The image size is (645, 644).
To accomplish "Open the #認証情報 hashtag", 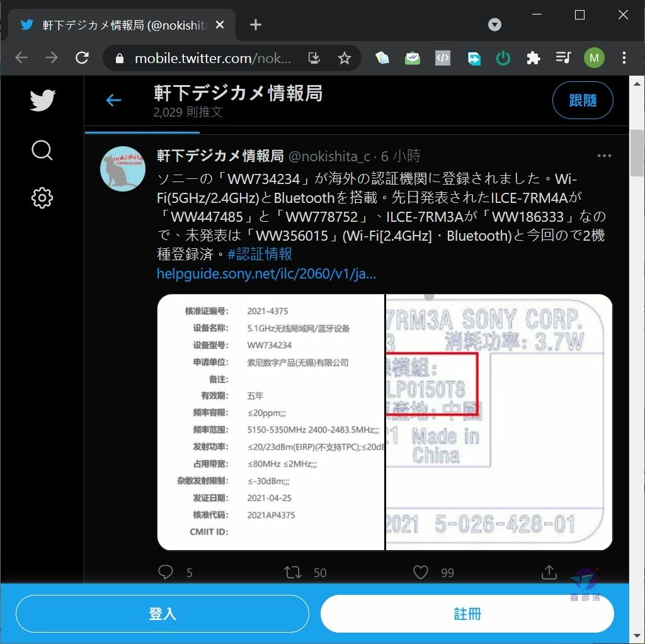I will 260,254.
